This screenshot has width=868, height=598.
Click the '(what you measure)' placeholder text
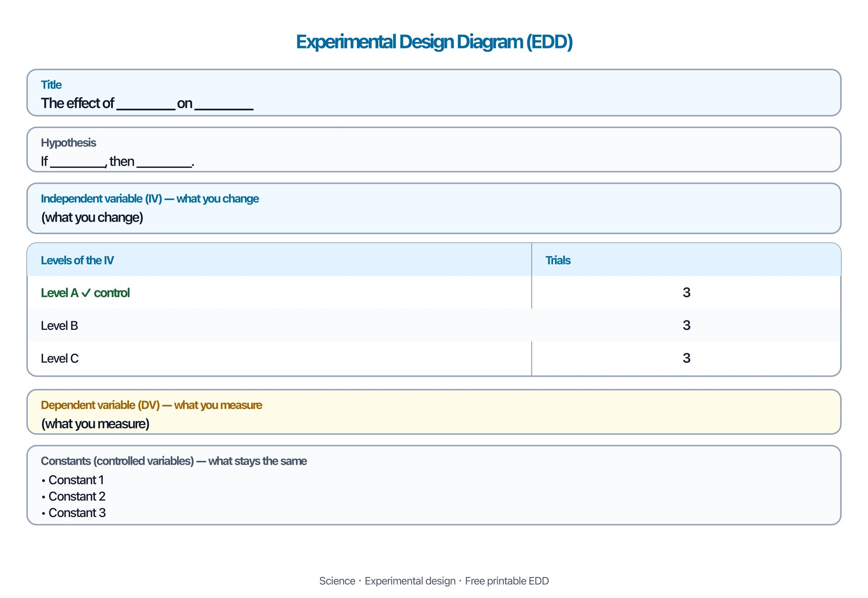95,424
